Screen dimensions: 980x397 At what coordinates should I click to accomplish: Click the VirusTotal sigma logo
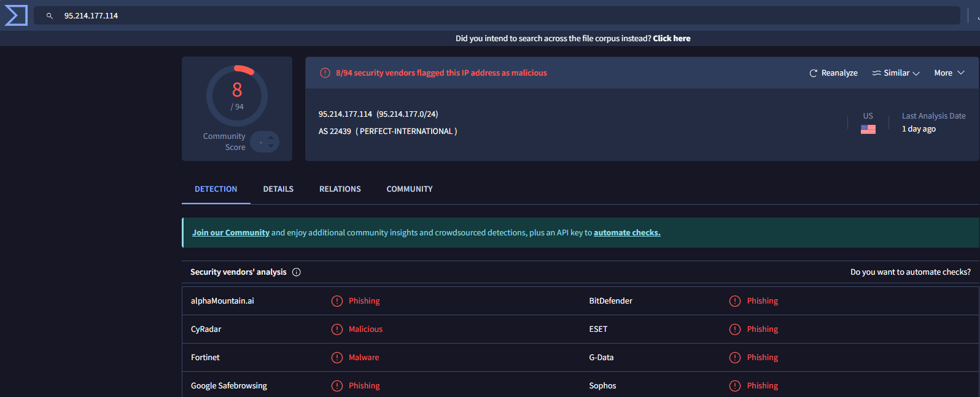pyautogui.click(x=16, y=15)
